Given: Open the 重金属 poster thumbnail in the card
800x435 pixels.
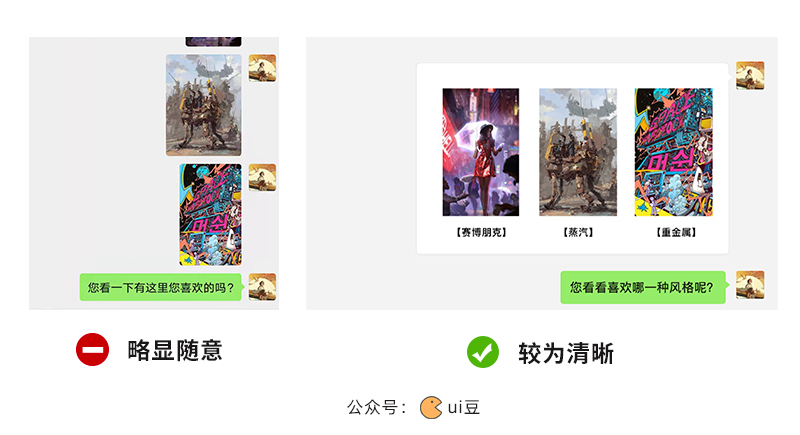Looking at the screenshot, I should pyautogui.click(x=673, y=152).
